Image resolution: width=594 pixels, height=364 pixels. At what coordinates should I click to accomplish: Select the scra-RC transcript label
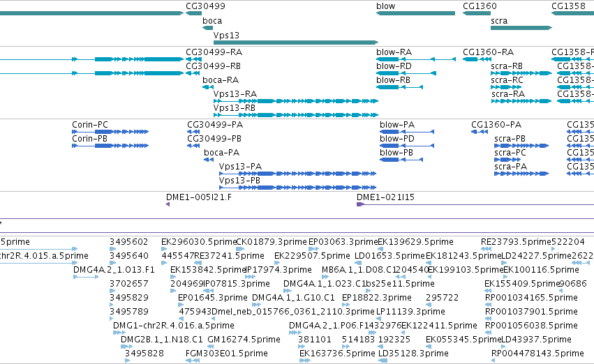(x=507, y=79)
